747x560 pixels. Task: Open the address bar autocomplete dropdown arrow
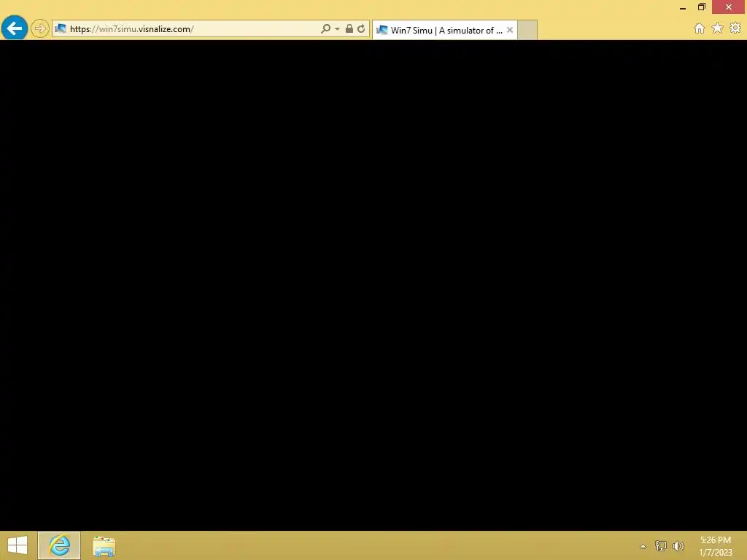point(337,29)
